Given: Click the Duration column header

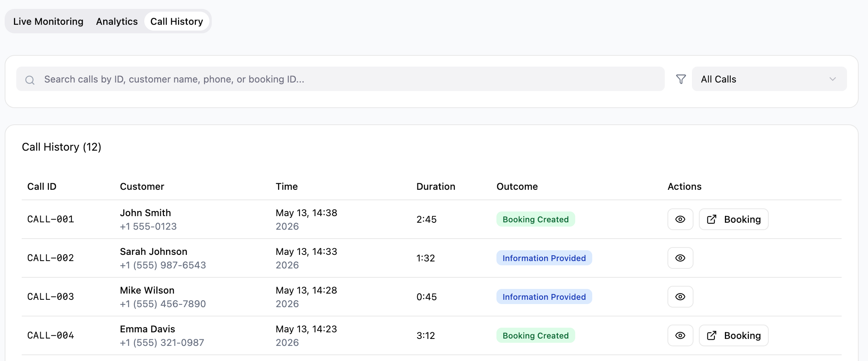Looking at the screenshot, I should pos(436,186).
